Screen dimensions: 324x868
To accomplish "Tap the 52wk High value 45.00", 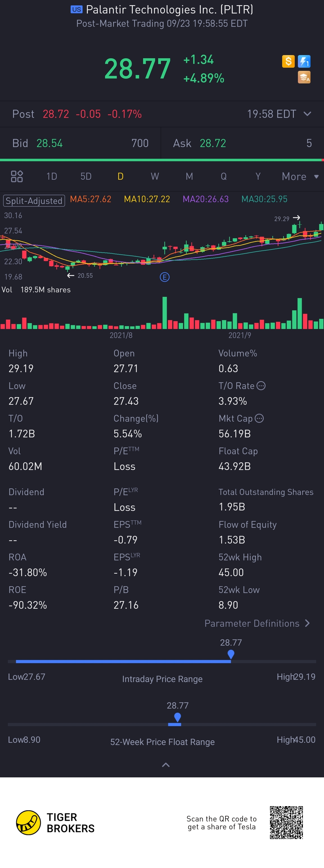I will pos(231,573).
